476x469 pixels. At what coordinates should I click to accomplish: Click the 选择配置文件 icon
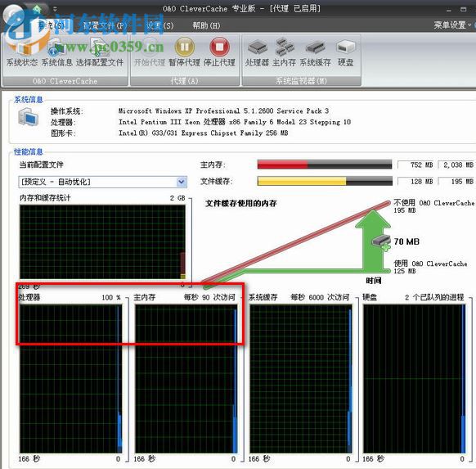pos(100,52)
